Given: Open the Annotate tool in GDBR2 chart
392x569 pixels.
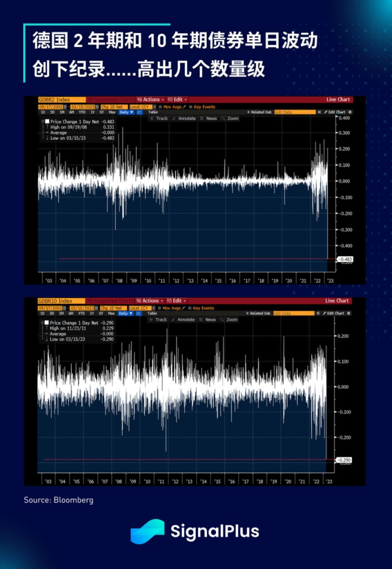Looking at the screenshot, I should click(184, 118).
